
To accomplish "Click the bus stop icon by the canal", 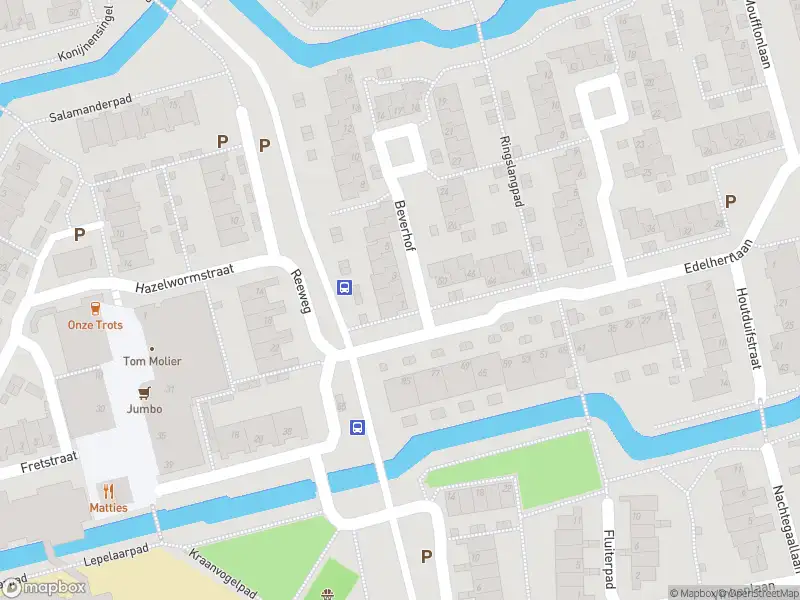I will (358, 427).
